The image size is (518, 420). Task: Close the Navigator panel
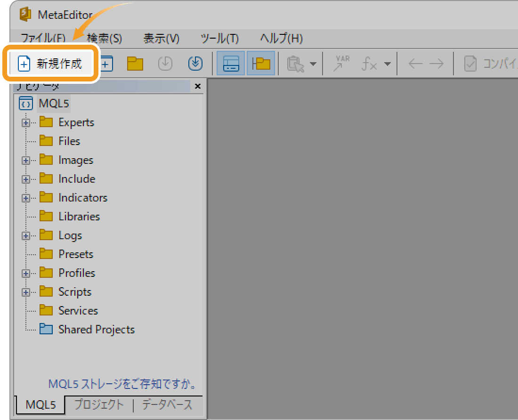[198, 86]
